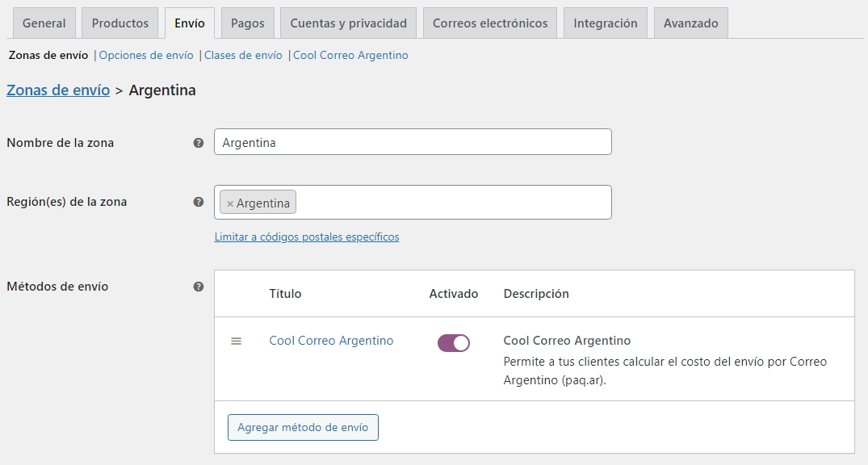Viewport: 868px width, 465px height.
Task: Open the Integración tab
Action: pos(606,23)
